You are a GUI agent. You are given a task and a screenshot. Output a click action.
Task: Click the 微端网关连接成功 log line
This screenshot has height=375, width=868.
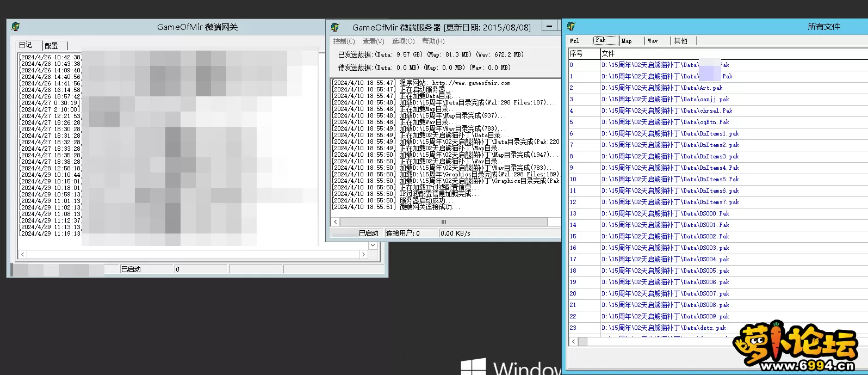[x=396, y=207]
